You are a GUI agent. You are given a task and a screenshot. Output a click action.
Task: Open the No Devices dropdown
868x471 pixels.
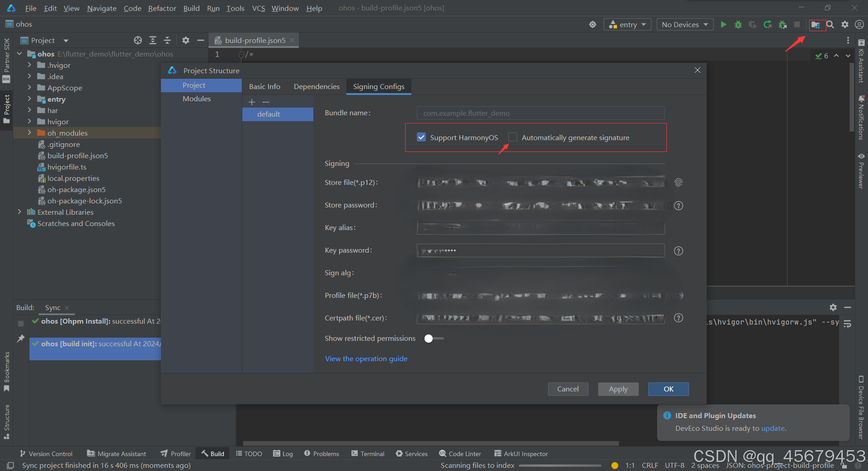685,24
